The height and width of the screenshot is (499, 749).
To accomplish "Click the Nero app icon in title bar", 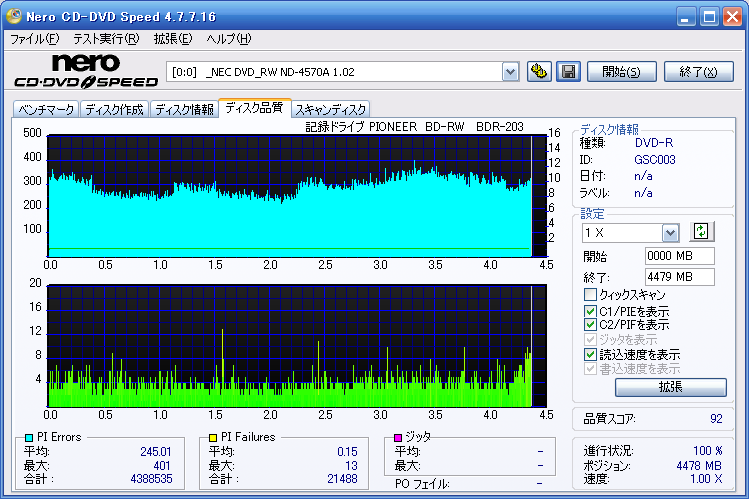I will point(13,16).
